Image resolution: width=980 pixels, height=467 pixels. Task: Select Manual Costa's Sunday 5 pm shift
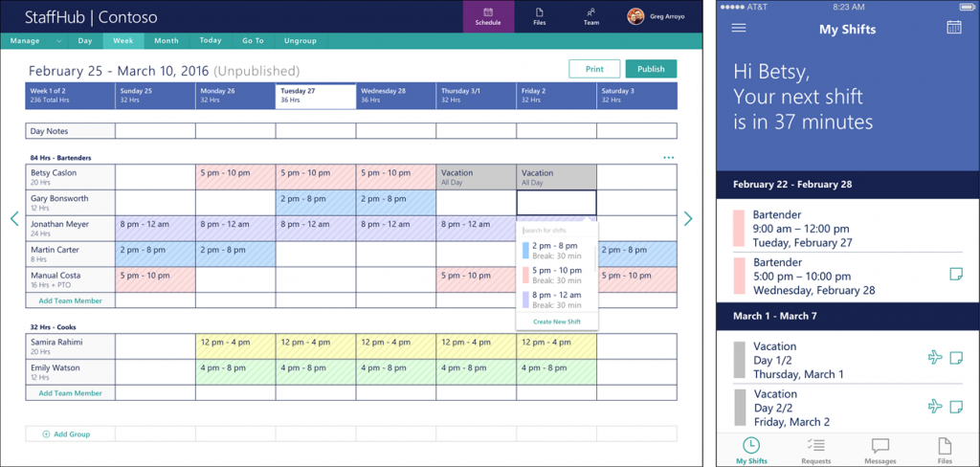tap(155, 279)
